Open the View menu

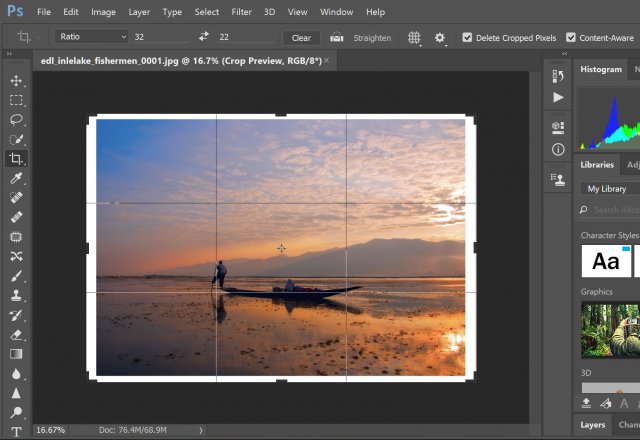(297, 12)
